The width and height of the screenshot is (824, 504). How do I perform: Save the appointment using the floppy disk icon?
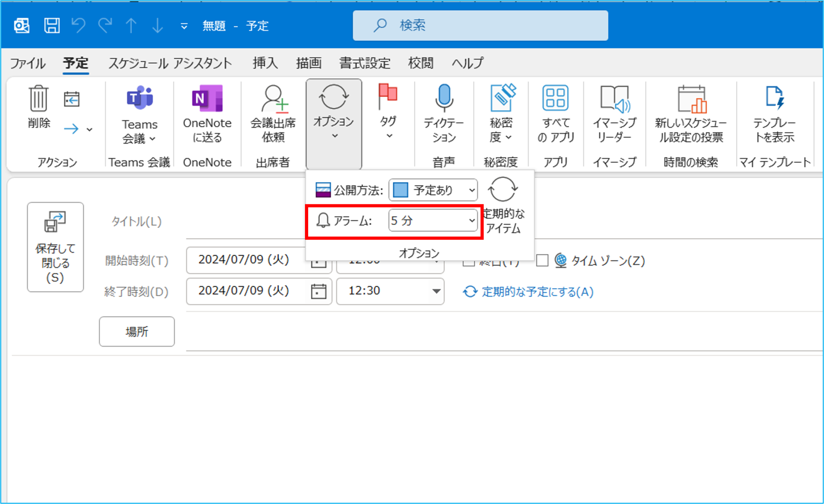point(52,26)
